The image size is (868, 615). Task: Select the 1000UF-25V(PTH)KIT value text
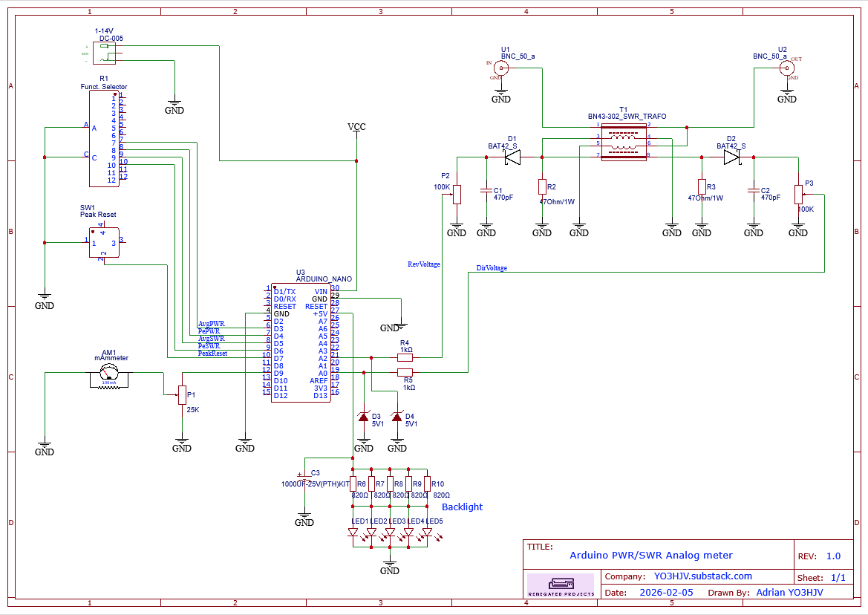(x=316, y=484)
